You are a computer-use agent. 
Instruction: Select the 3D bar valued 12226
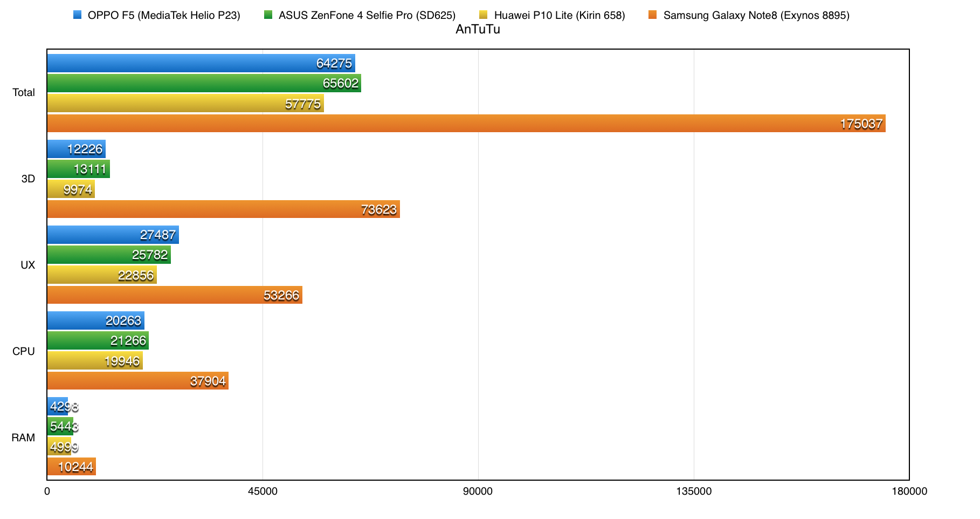click(77, 149)
